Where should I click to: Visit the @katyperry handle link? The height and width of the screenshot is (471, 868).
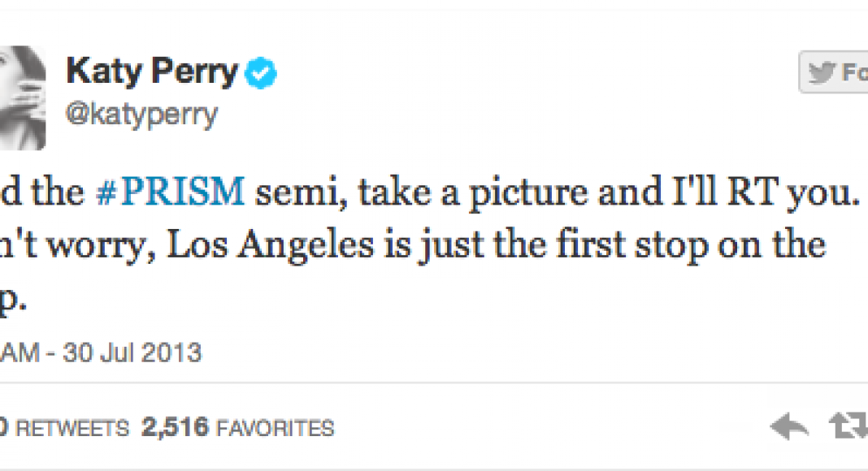141,115
